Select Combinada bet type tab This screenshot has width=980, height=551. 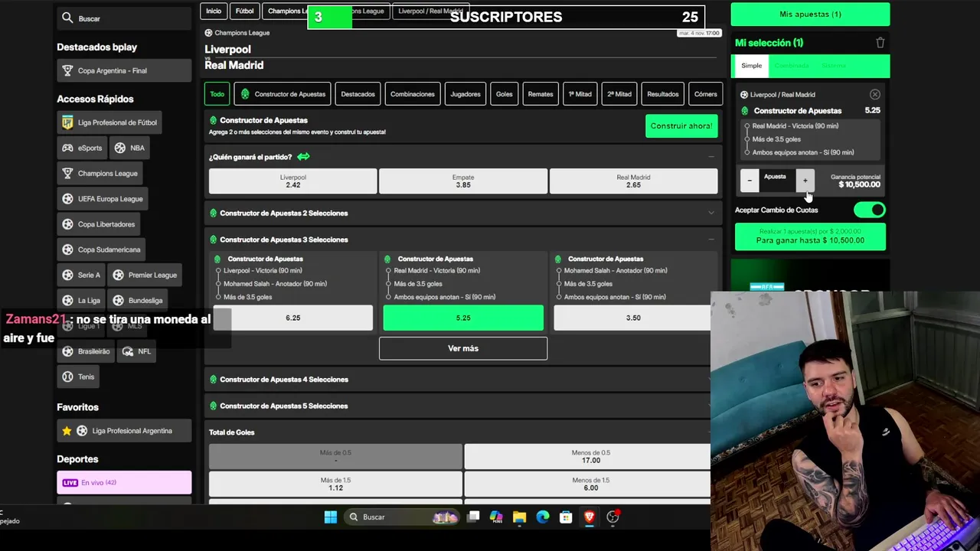[792, 66]
